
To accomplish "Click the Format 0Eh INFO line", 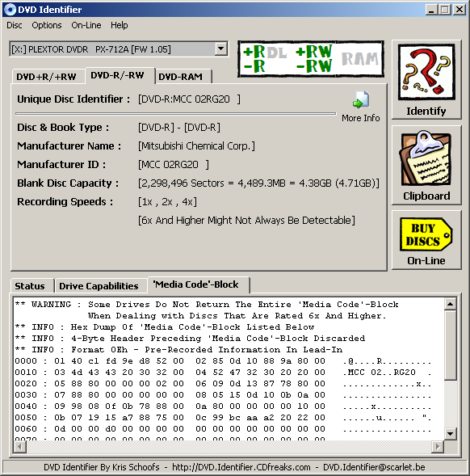I will pyautogui.click(x=178, y=350).
